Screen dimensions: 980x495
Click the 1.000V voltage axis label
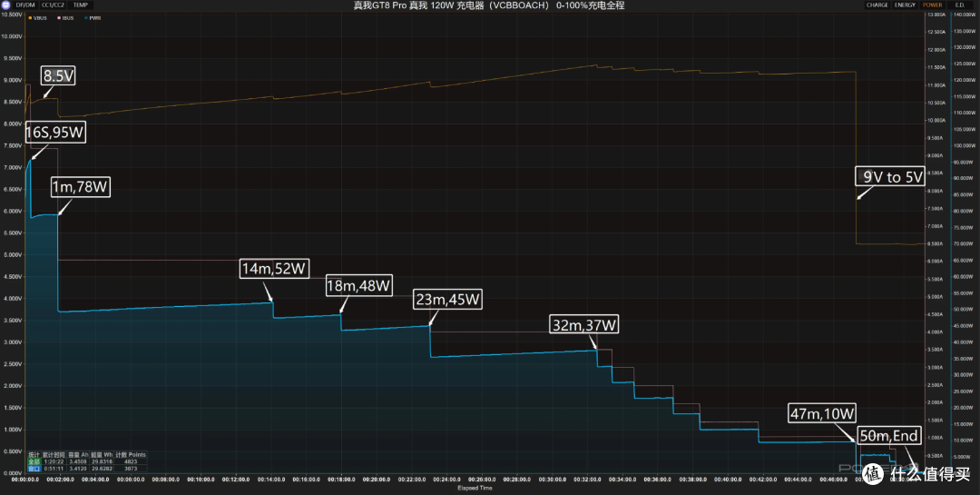click(13, 430)
